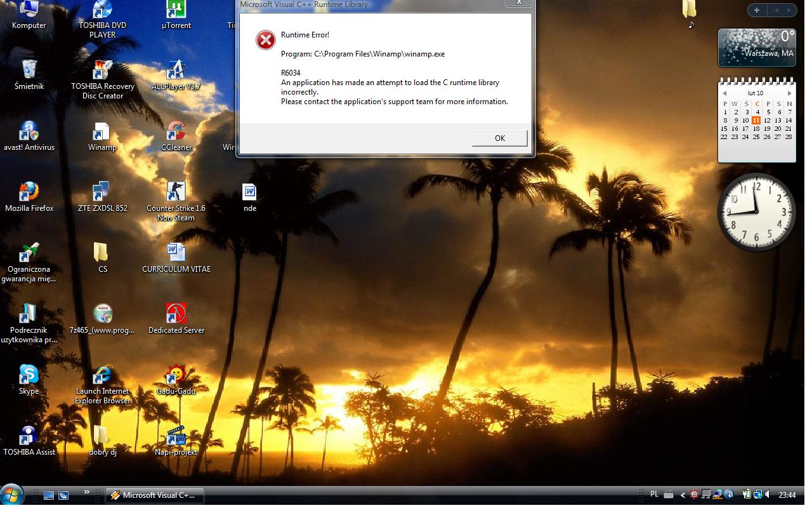Open the Windows Start menu orb

pyautogui.click(x=12, y=495)
